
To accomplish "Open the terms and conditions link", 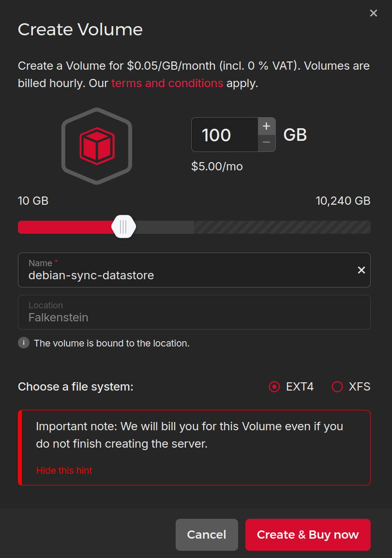I will tap(167, 83).
